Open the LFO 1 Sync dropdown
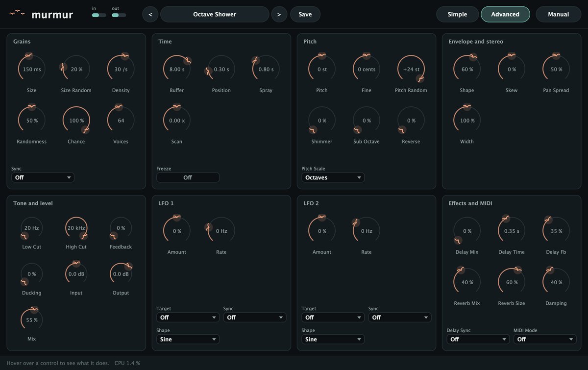This screenshot has width=588, height=370. pyautogui.click(x=254, y=318)
